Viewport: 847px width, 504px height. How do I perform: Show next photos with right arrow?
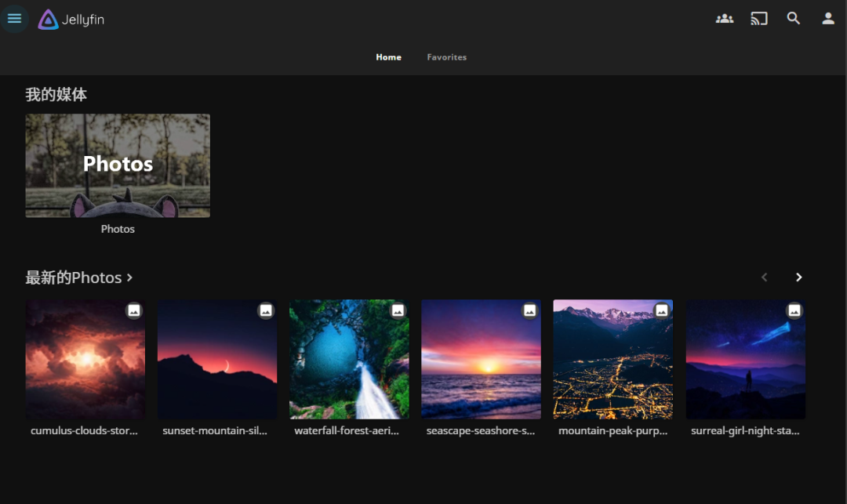pyautogui.click(x=798, y=277)
